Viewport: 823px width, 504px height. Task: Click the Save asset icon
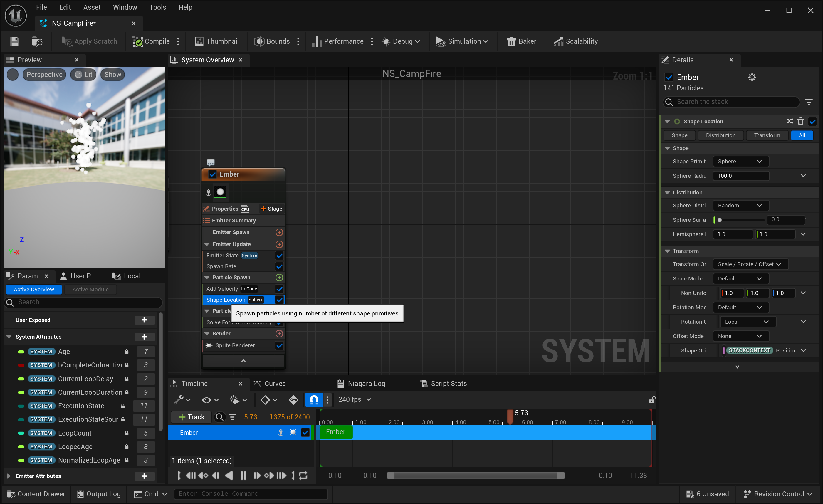point(15,41)
